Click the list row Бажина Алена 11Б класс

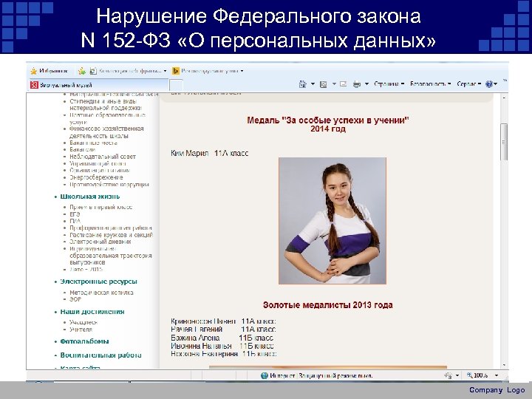(x=222, y=338)
